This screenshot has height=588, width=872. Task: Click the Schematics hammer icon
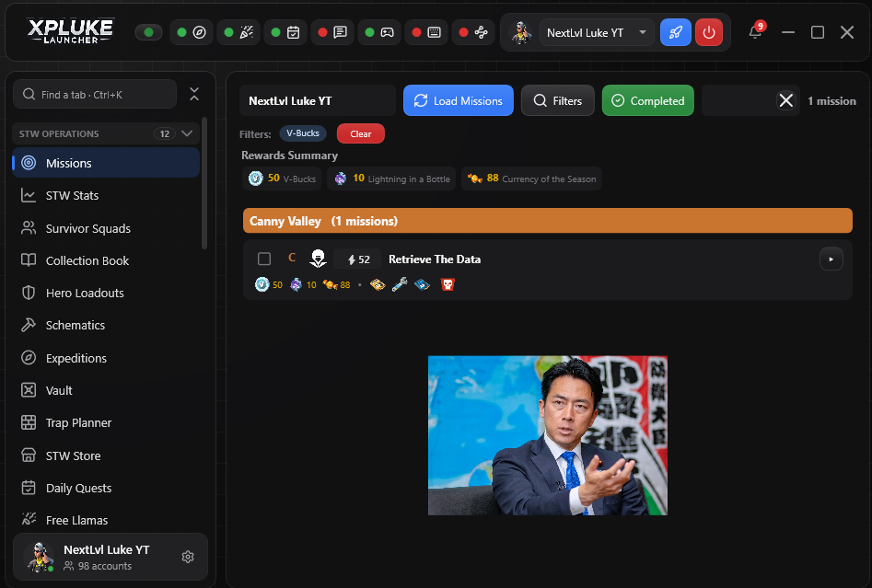pyautogui.click(x=29, y=325)
